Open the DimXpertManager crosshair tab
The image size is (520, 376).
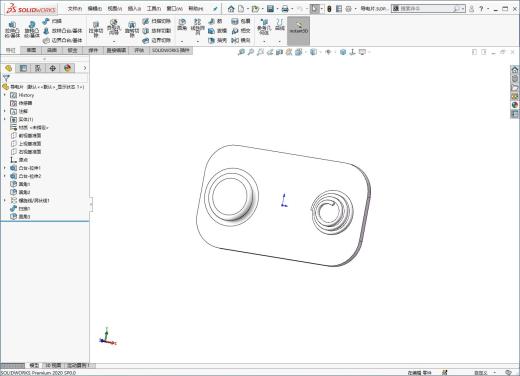pyautogui.click(x=52, y=68)
